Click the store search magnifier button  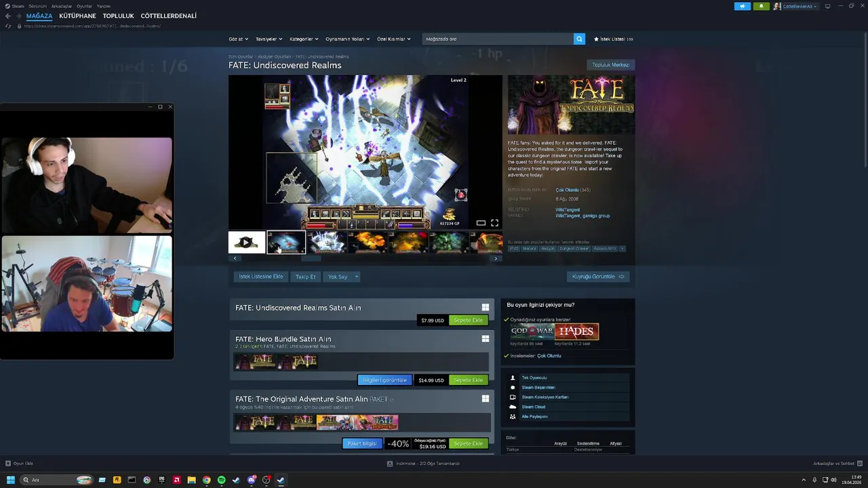point(579,39)
